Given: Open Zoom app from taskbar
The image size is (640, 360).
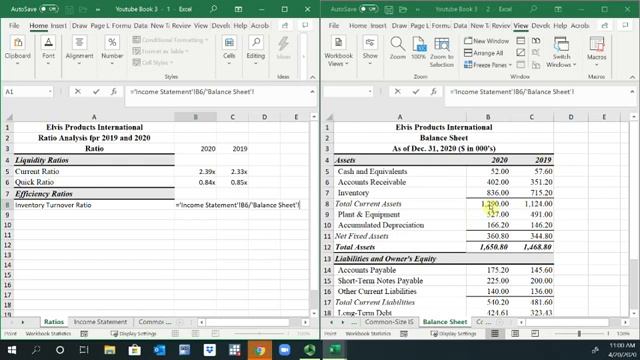Looking at the screenshot, I should 284,350.
